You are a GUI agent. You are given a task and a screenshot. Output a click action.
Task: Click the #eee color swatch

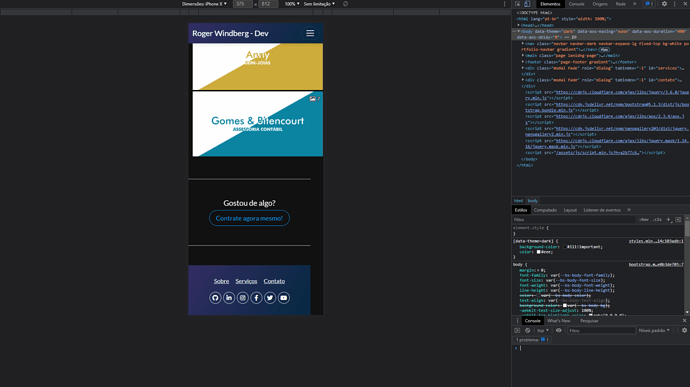pyautogui.click(x=538, y=252)
